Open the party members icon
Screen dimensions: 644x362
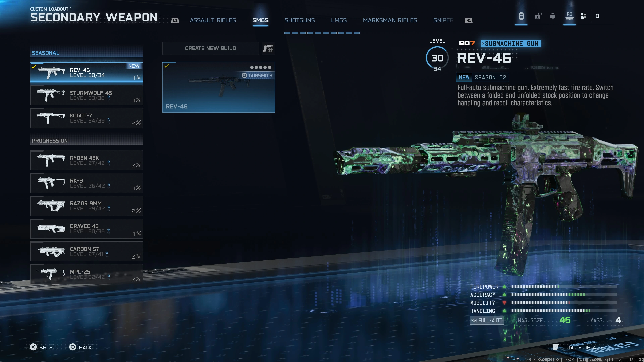coord(583,16)
